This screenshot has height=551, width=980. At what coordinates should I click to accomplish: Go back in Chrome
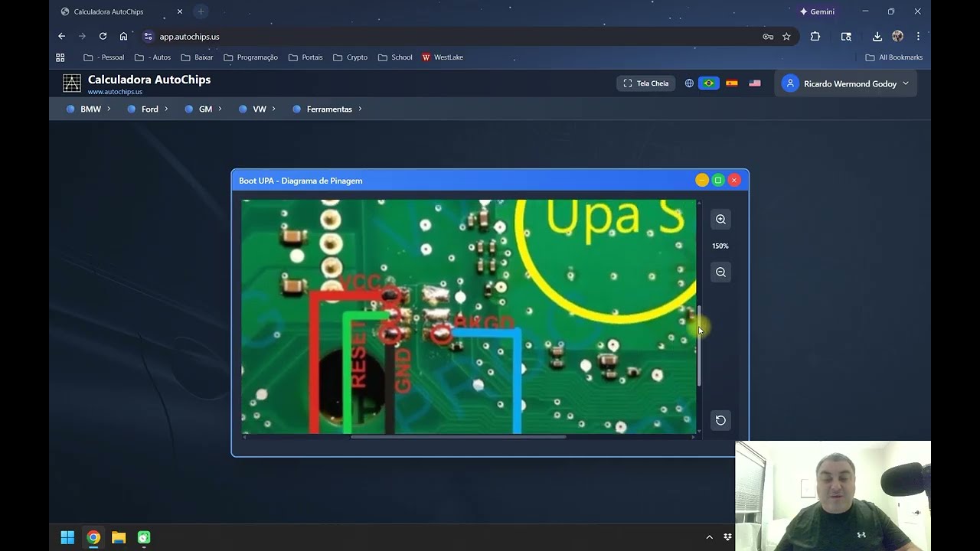[x=62, y=36]
